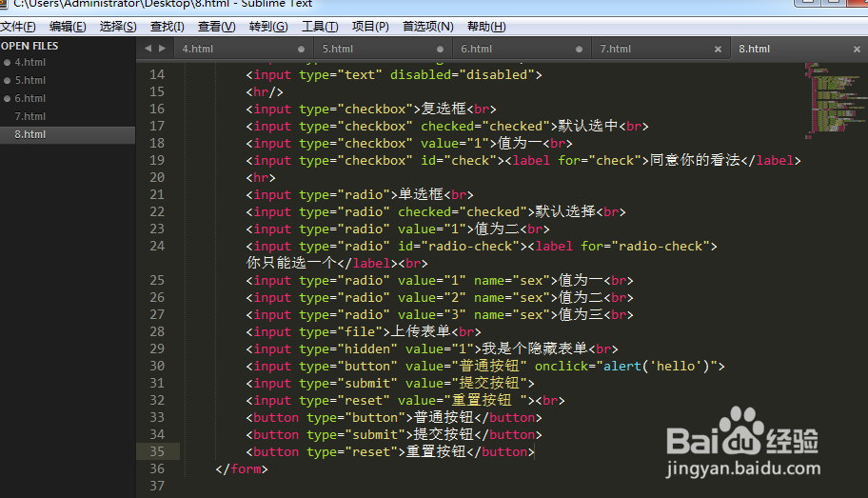The image size is (868, 498).
Task: Switch to the 7.html tab
Action: point(661,49)
